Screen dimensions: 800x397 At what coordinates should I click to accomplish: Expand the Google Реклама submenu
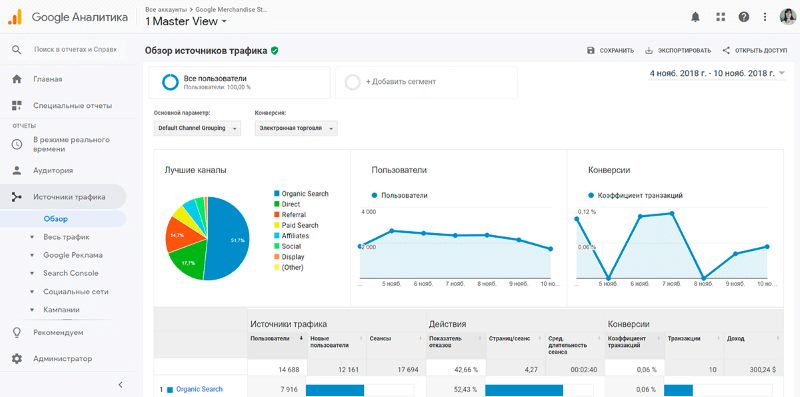pos(32,255)
